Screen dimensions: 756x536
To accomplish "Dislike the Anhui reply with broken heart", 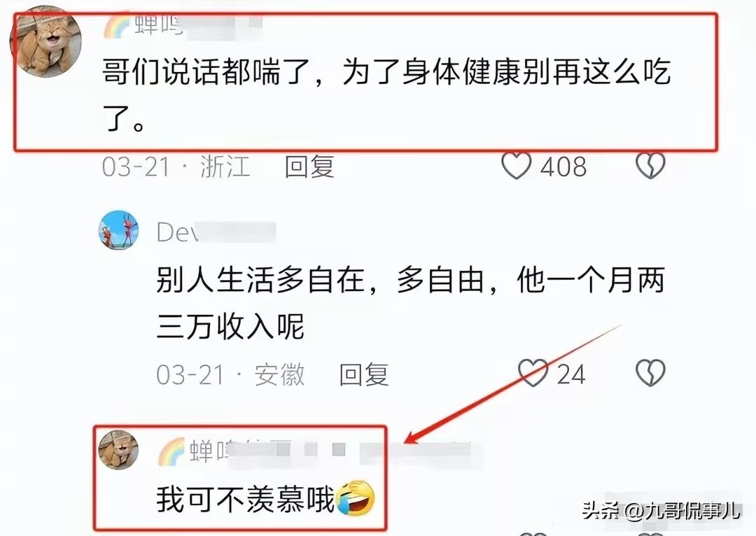I will pos(650,373).
